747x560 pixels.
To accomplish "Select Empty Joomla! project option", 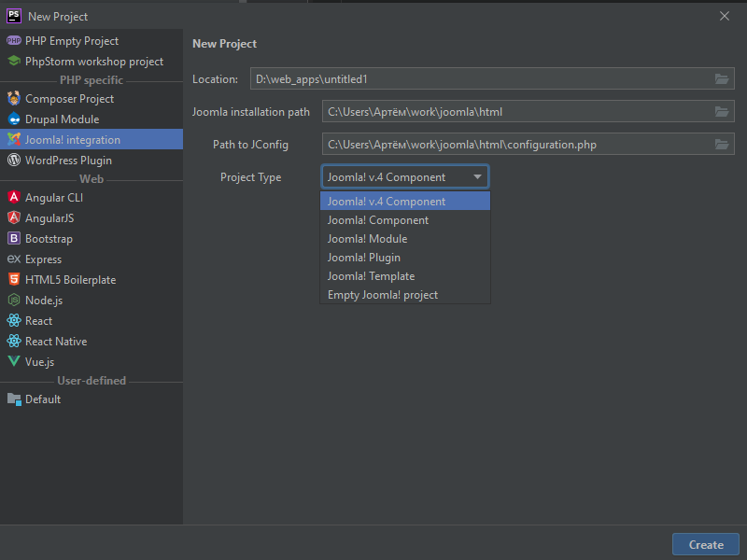I will point(382,295).
